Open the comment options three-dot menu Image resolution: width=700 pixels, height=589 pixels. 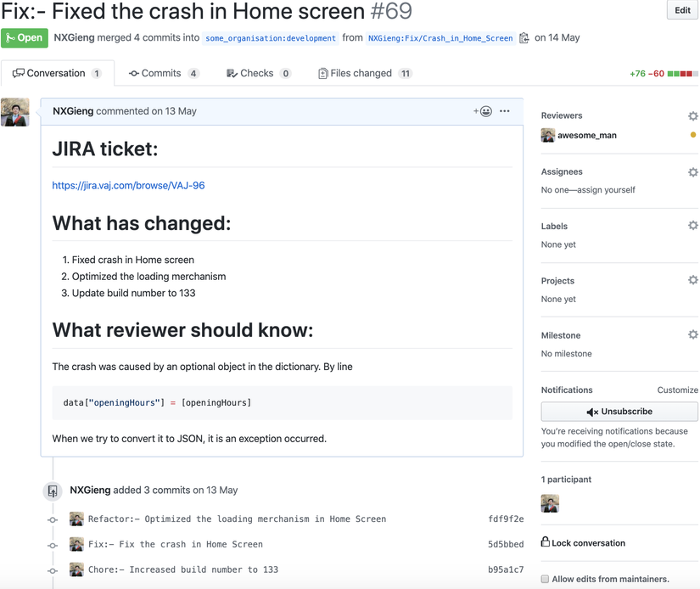tap(505, 111)
